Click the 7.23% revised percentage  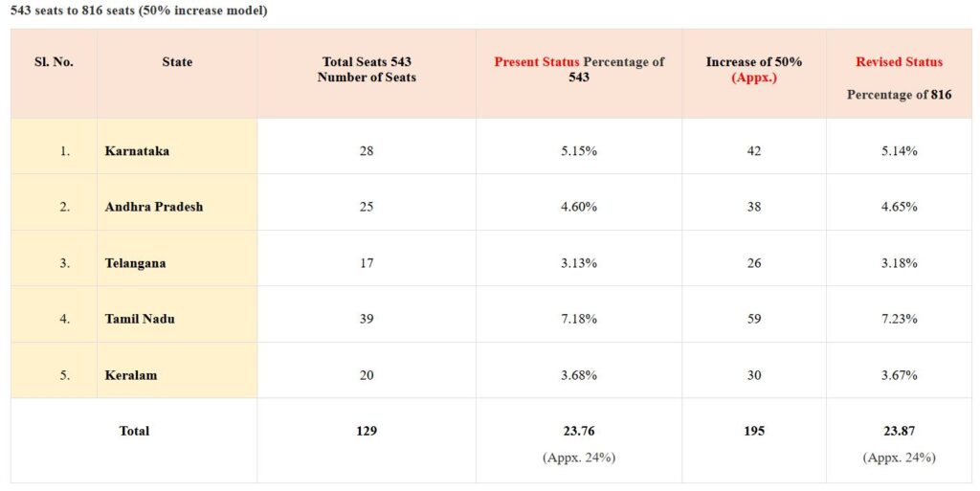899,319
